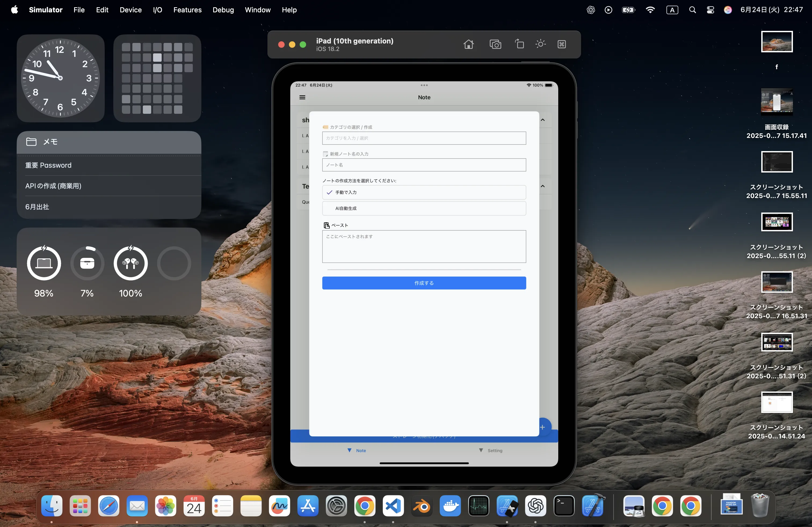
Task: Rotate the iPad simulator device
Action: pos(519,44)
